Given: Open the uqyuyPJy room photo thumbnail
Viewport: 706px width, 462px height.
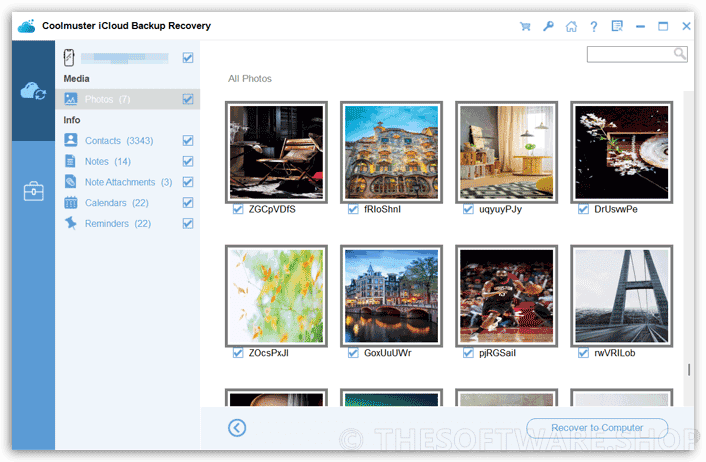Looking at the screenshot, I should [507, 152].
